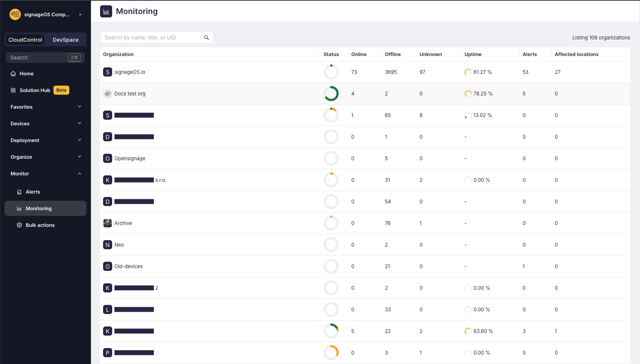Click the ⌘K shortcut badge in sidebar search
640x364 pixels.
[x=74, y=58]
